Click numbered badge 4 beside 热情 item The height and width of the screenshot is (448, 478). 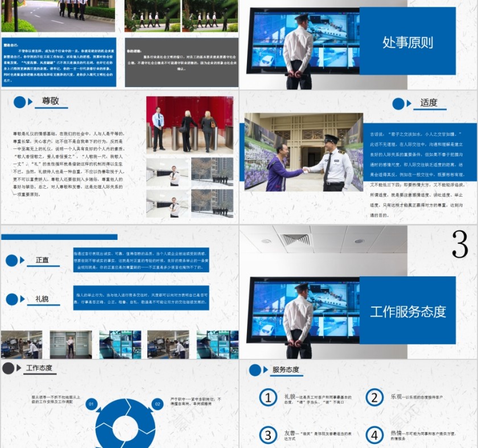pos(373,435)
